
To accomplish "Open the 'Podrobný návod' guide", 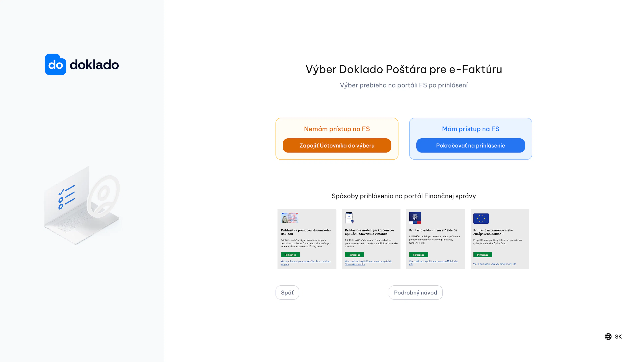I will click(416, 293).
